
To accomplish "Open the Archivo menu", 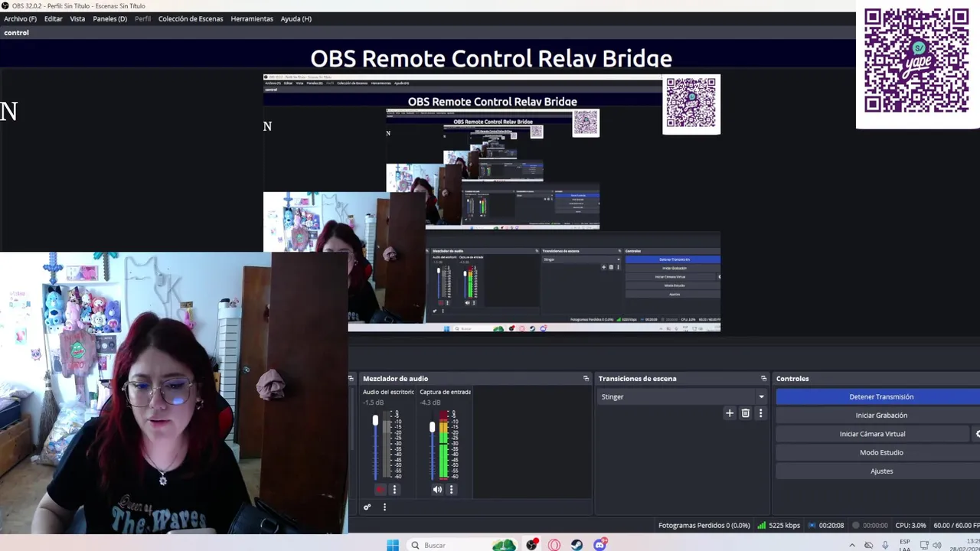I will coord(20,18).
